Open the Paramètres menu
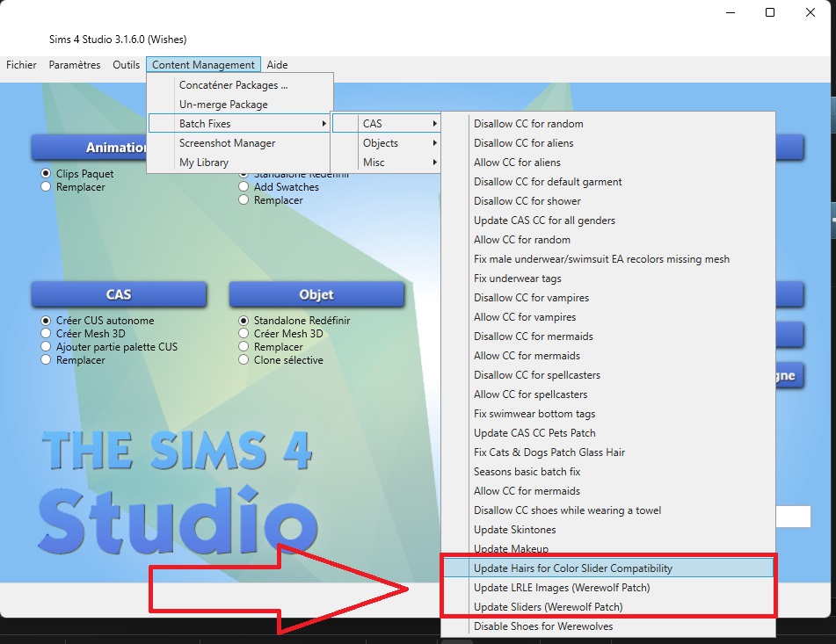Image resolution: width=836 pixels, height=644 pixels. coord(75,64)
